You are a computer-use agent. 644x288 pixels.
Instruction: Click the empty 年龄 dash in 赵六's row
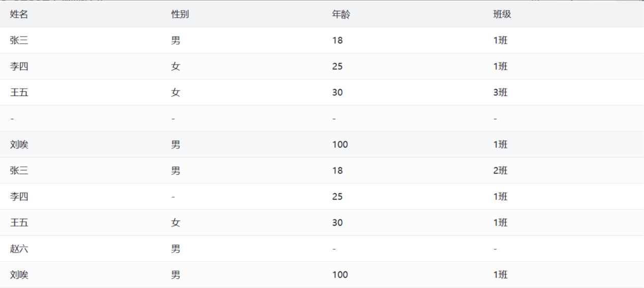(334, 249)
